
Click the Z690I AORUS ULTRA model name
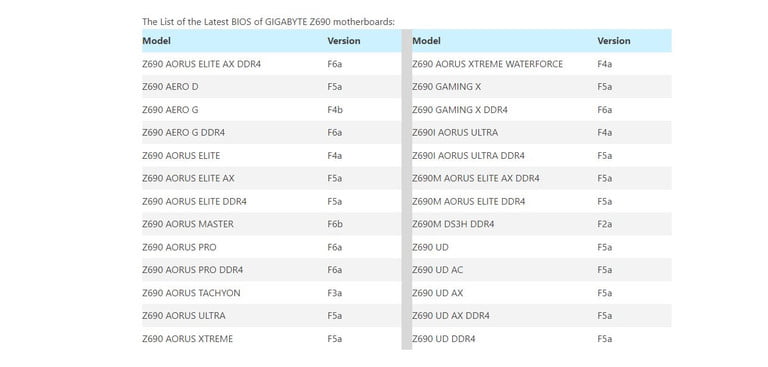(x=455, y=132)
